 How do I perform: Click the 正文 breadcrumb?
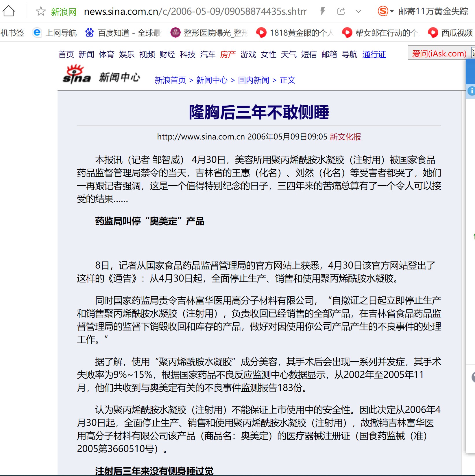click(x=287, y=80)
